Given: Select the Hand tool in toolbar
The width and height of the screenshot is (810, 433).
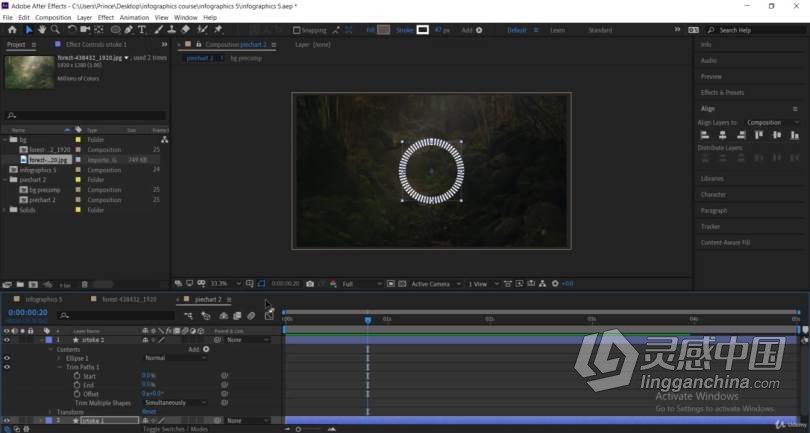Looking at the screenshot, I should 42,30.
